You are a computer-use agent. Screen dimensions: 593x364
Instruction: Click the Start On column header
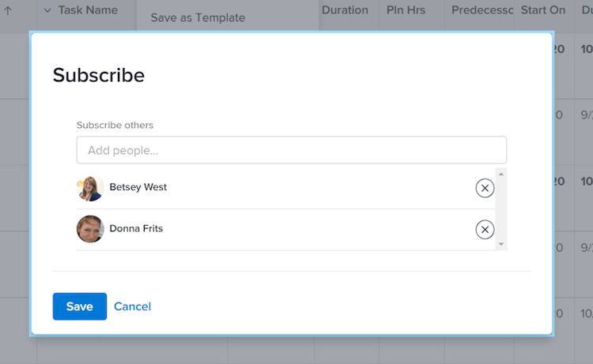click(543, 10)
